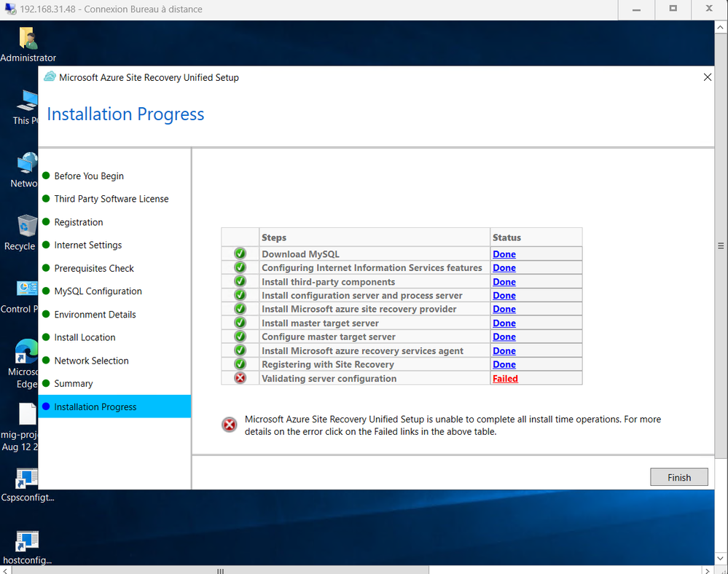Open Done link for Configuring Internet Information Services

click(x=504, y=268)
